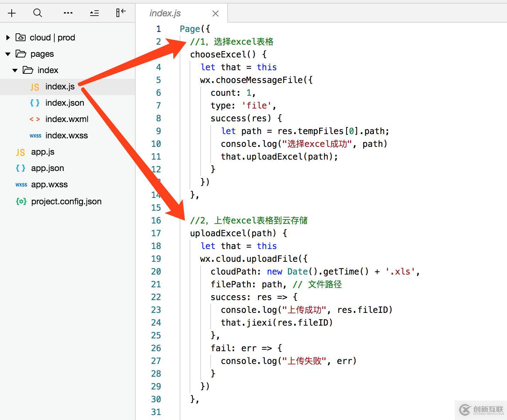Click the pages open-folder icon
The height and width of the screenshot is (420, 507).
[x=21, y=54]
